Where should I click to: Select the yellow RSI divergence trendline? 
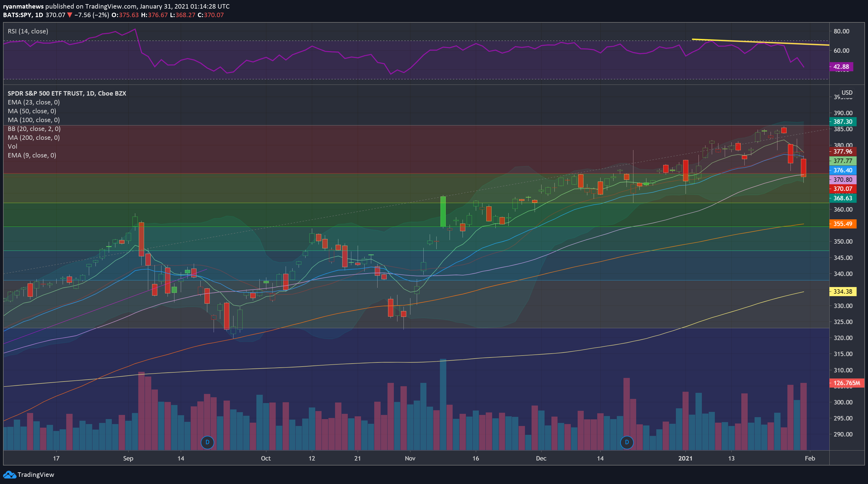[x=761, y=42]
